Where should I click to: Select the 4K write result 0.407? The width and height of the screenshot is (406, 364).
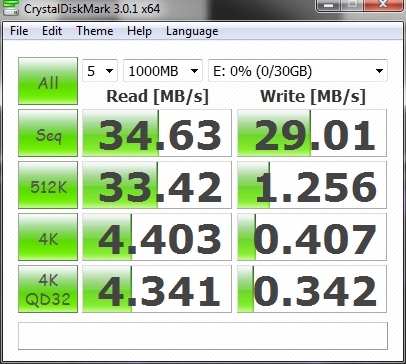pos(312,237)
